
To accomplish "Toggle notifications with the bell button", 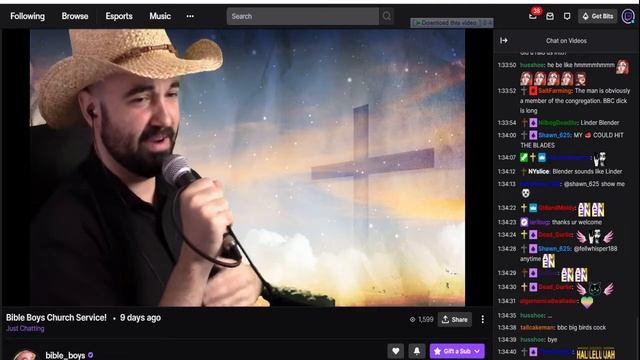I will coord(417,351).
